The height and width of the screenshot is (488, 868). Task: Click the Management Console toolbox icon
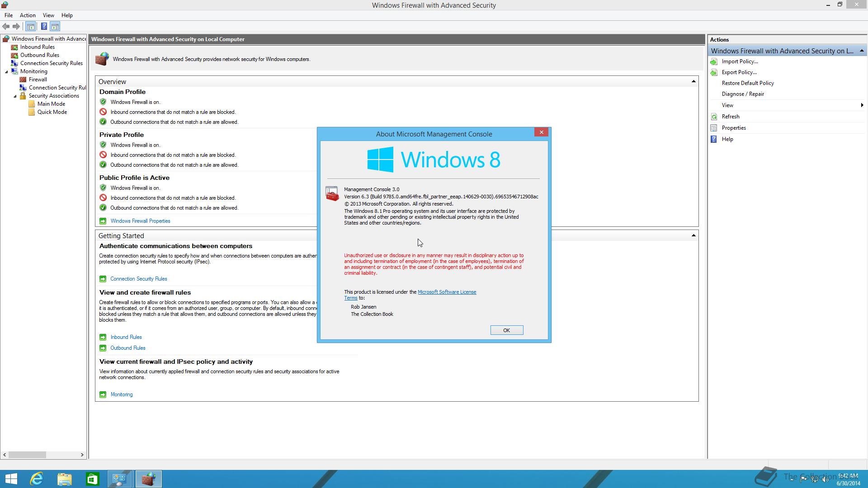332,194
